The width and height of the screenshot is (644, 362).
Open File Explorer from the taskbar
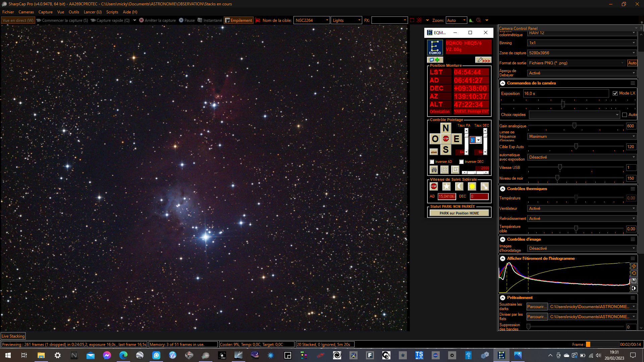pyautogui.click(x=41, y=355)
